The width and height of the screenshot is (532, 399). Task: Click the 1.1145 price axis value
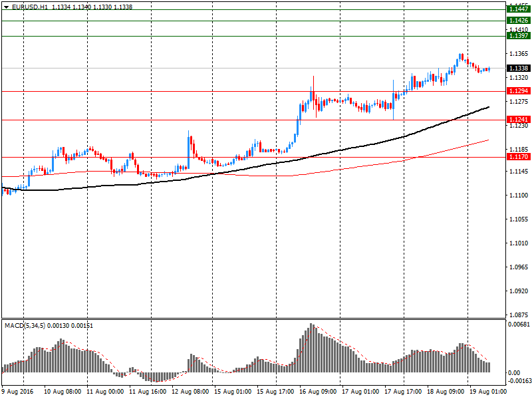[x=519, y=172]
